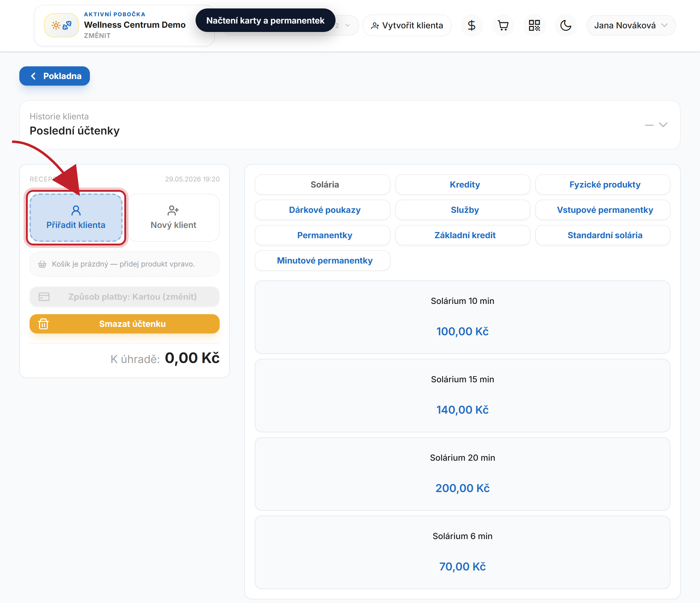Click the trash icon on Smazat účtenku

43,324
